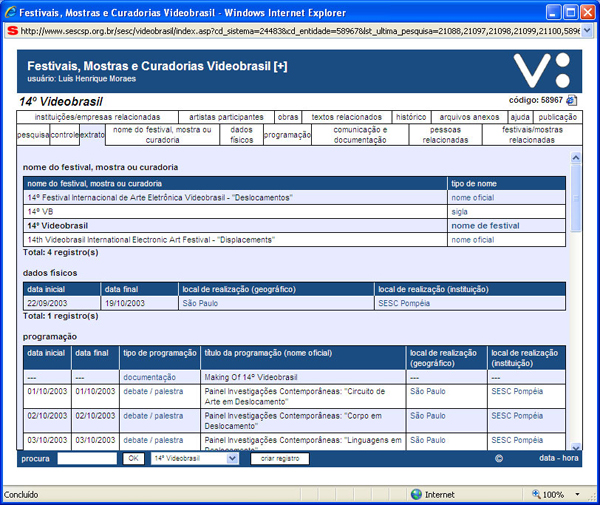This screenshot has height=505, width=600.
Task: Click the red S site icon in the address bar
Action: 13,31
